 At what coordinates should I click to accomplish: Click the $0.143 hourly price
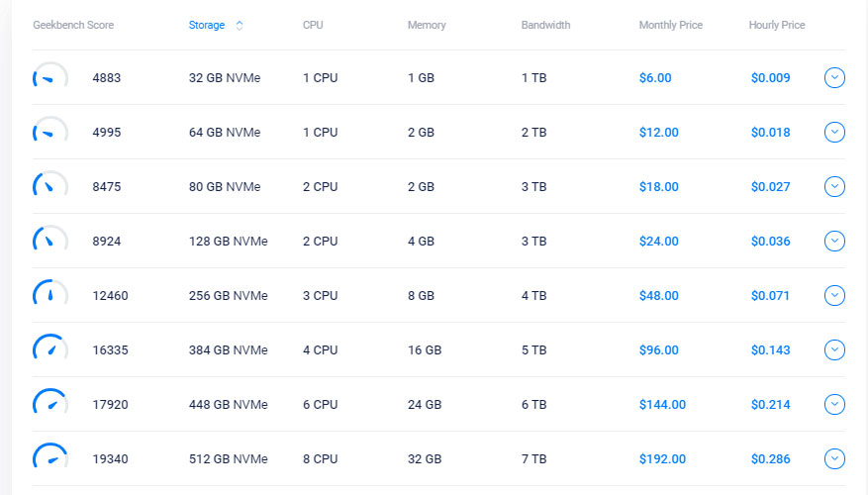[x=770, y=349]
